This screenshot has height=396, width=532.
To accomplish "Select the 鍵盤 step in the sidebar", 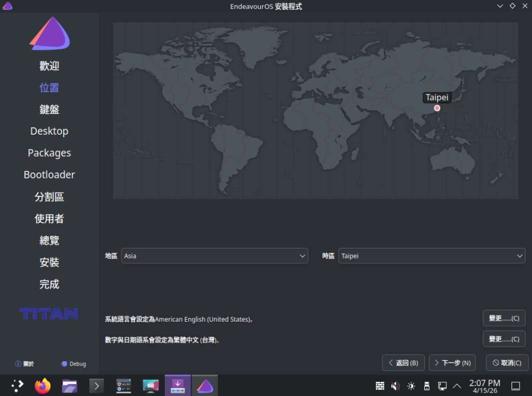I will pyautogui.click(x=49, y=109).
